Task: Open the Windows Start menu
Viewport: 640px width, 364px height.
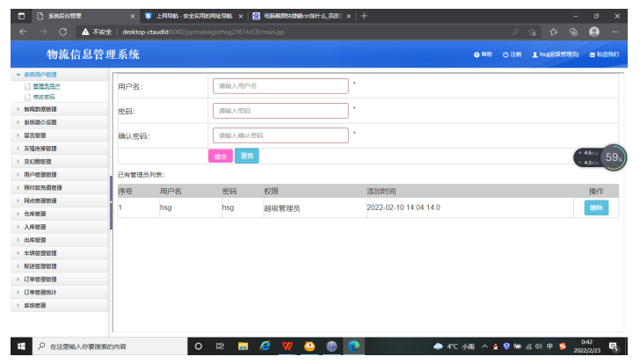Action: pos(21,346)
